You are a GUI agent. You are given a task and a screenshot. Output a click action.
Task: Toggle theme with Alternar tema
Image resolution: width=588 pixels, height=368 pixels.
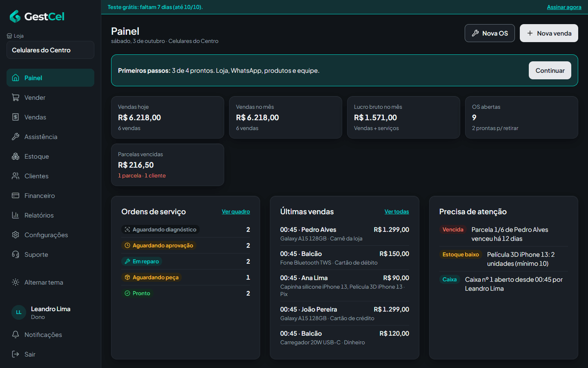click(50, 282)
